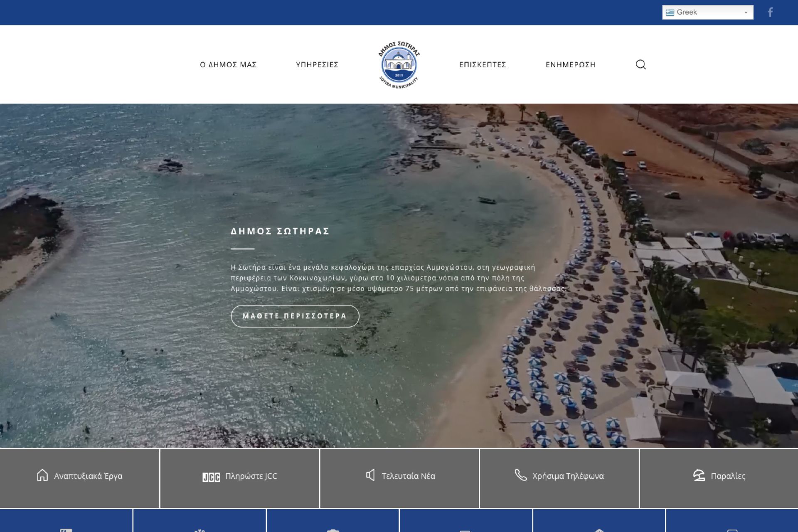This screenshot has height=532, width=798.
Task: Click the search magnifier icon
Action: click(640, 64)
